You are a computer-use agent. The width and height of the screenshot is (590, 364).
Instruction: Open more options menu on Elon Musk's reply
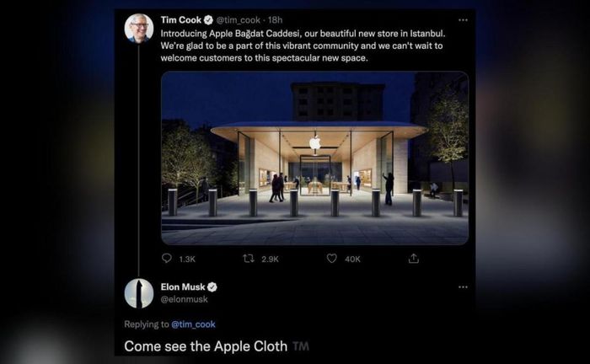[463, 286]
